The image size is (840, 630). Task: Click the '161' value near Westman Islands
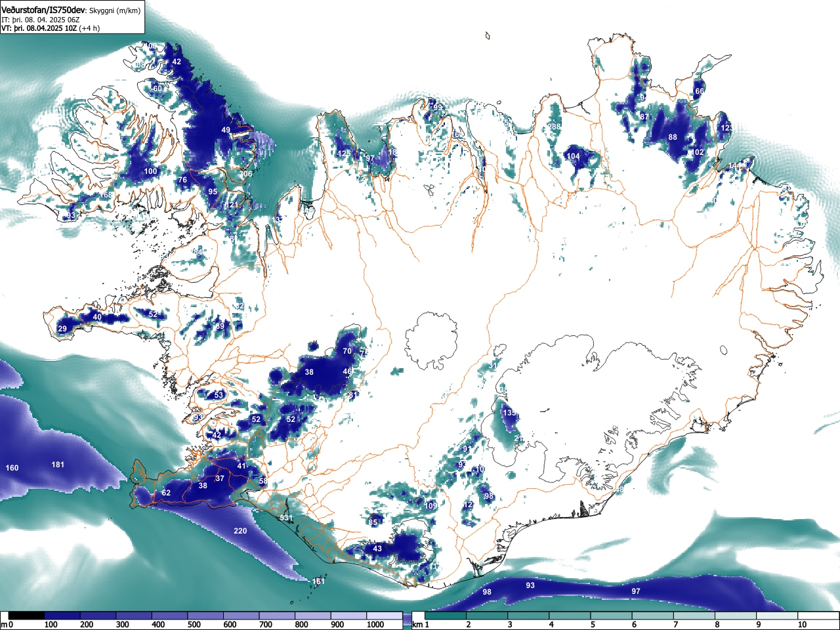[x=318, y=581]
